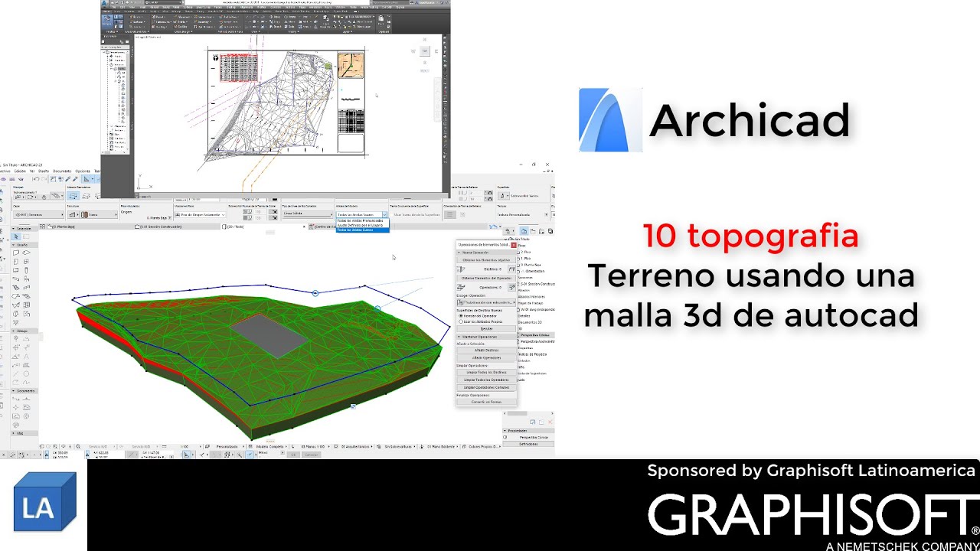
Task: Click 'Definiciones' button in Navigator
Action: [528, 444]
